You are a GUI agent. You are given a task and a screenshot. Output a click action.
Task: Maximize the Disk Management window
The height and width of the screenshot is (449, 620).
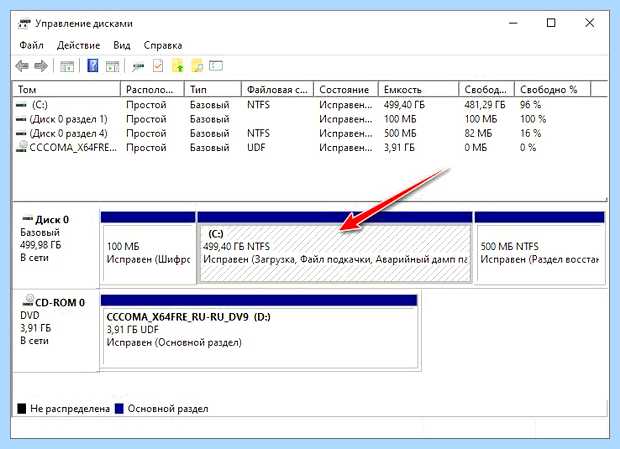[551, 23]
